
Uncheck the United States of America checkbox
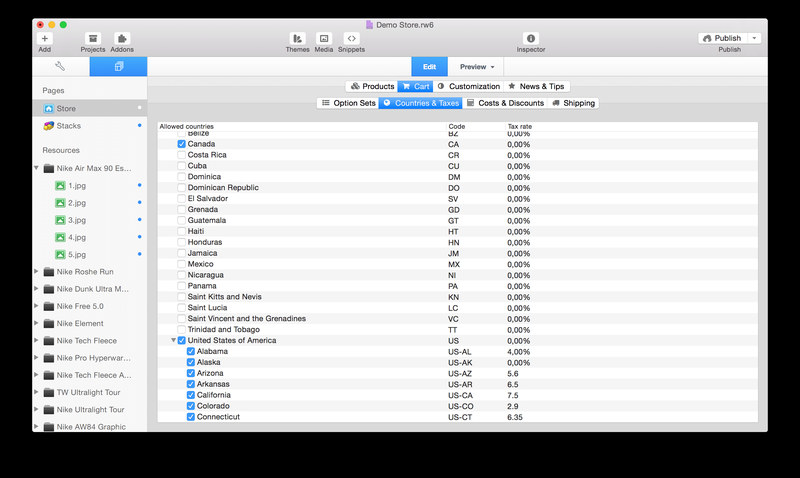pos(181,340)
